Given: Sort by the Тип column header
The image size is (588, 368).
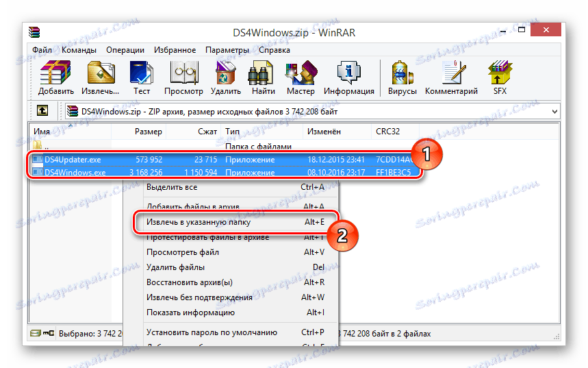Looking at the screenshot, I should point(261,132).
